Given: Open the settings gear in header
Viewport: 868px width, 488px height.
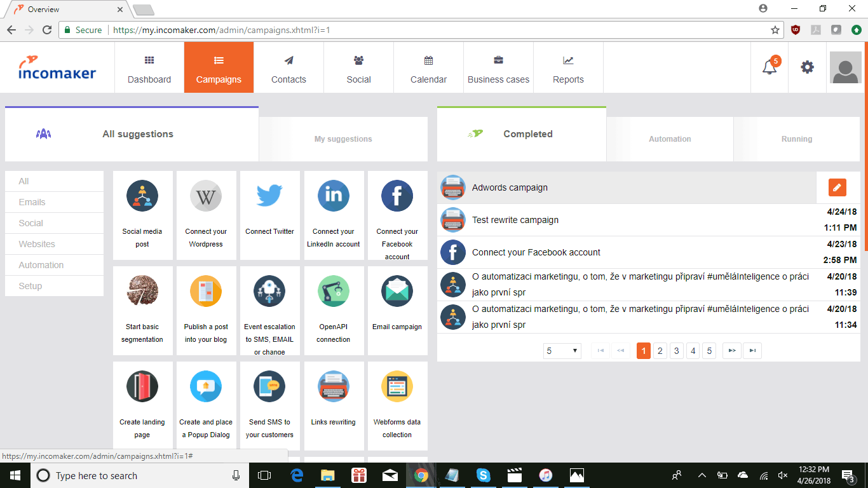Looking at the screenshot, I should [x=807, y=67].
